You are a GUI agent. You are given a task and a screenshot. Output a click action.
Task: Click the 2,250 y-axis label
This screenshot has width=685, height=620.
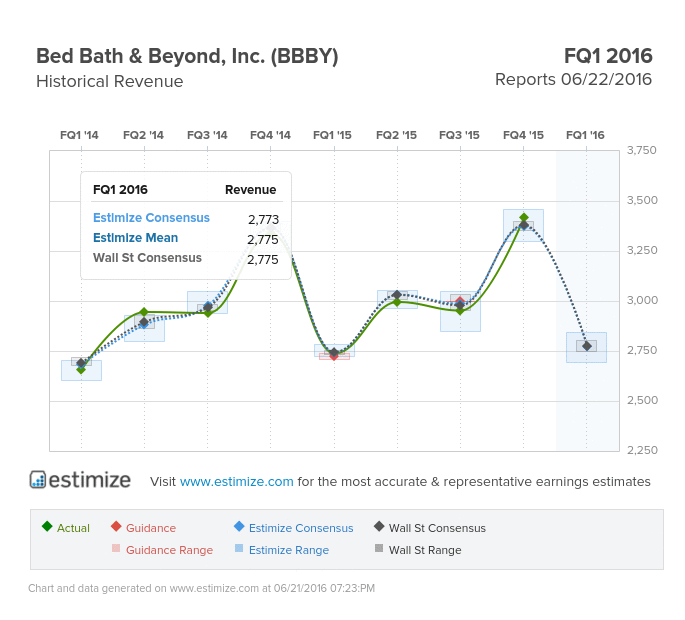coord(642,450)
